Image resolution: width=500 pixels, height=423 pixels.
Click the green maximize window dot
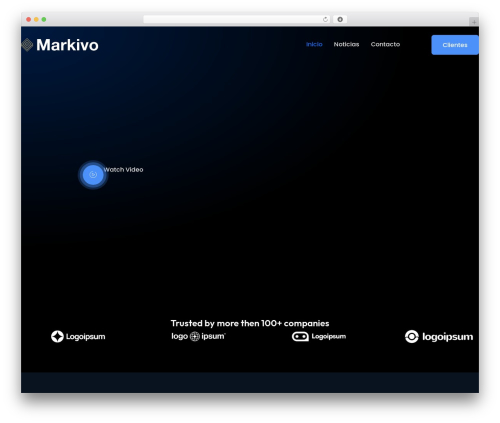(x=44, y=20)
